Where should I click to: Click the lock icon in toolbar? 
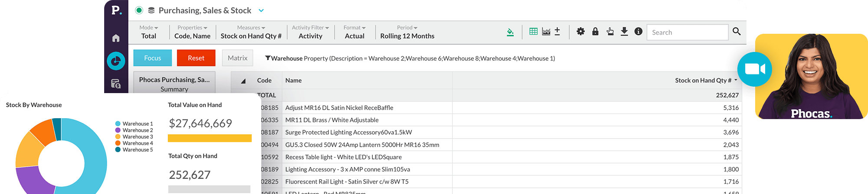click(x=595, y=32)
